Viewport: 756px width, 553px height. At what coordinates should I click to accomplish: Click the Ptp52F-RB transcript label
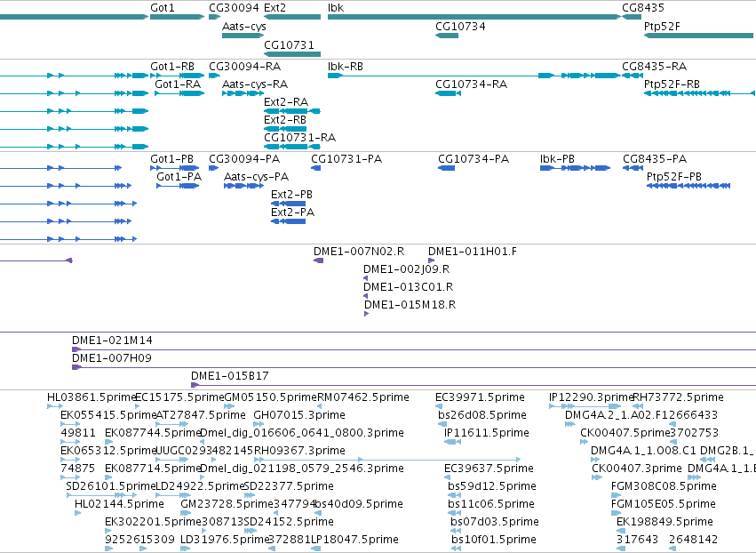pyautogui.click(x=672, y=84)
